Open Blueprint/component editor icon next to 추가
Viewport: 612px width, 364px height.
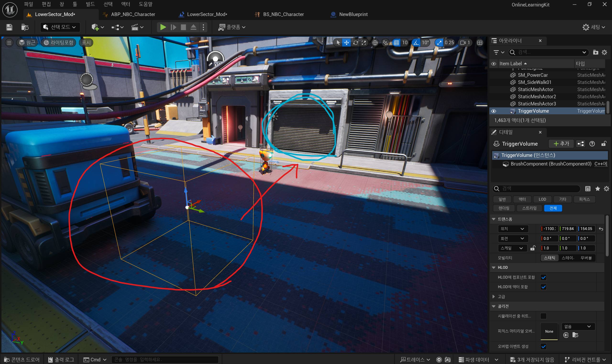(581, 144)
